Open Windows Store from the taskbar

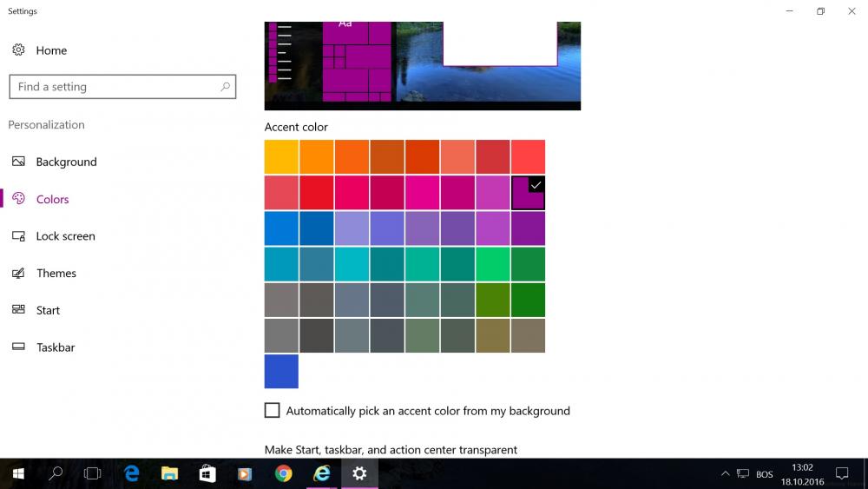pos(207,473)
